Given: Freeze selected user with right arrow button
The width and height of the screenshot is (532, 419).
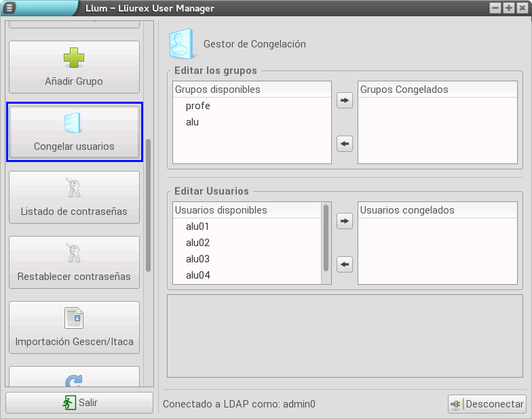Looking at the screenshot, I should click(x=345, y=221).
